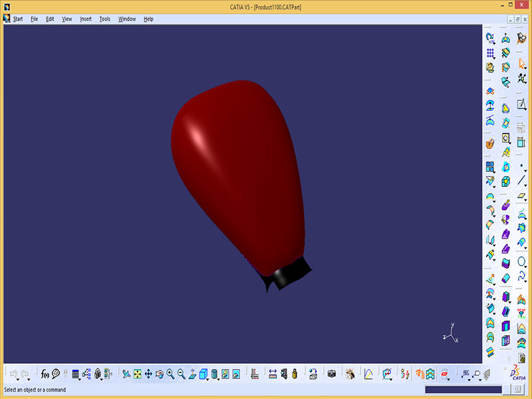Open the Tools menu
Viewport: 532px width, 399px height.
pos(104,19)
